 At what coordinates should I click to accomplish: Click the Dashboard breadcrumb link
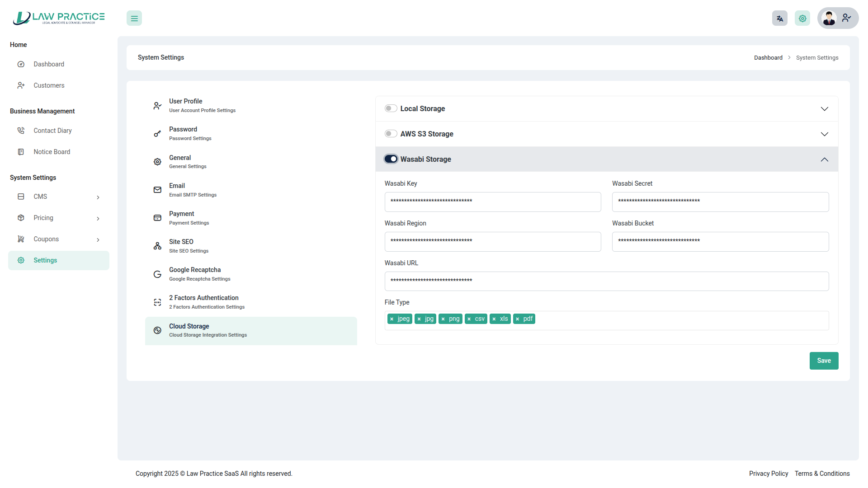[x=768, y=58]
